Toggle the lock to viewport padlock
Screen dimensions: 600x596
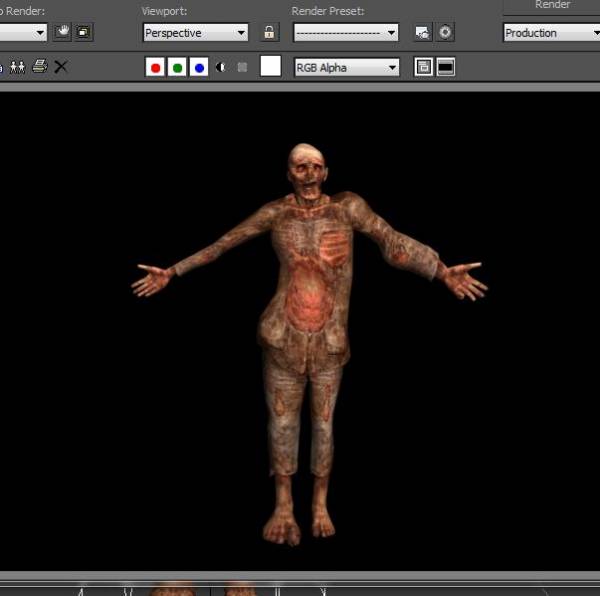pyautogui.click(x=269, y=33)
